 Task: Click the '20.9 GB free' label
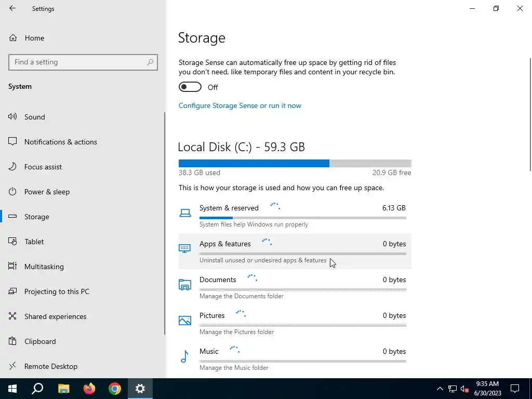pyautogui.click(x=392, y=172)
